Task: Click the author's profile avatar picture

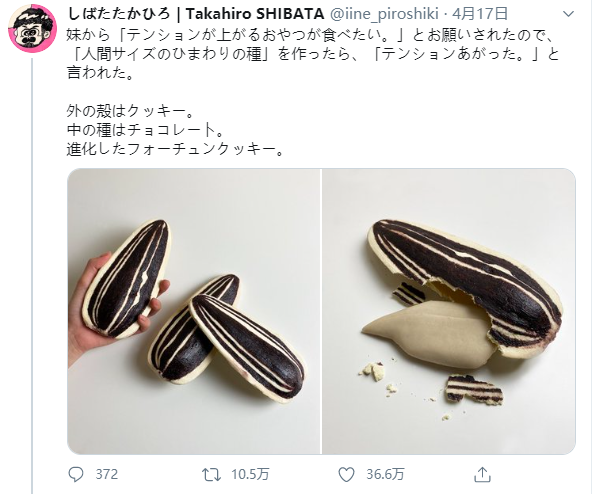Action: 33,28
